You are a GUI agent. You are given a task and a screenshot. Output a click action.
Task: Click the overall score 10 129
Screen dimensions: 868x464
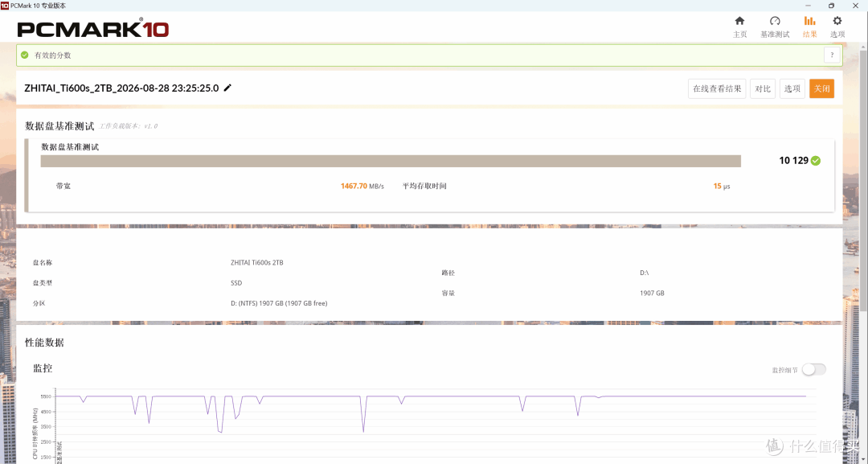(x=794, y=161)
